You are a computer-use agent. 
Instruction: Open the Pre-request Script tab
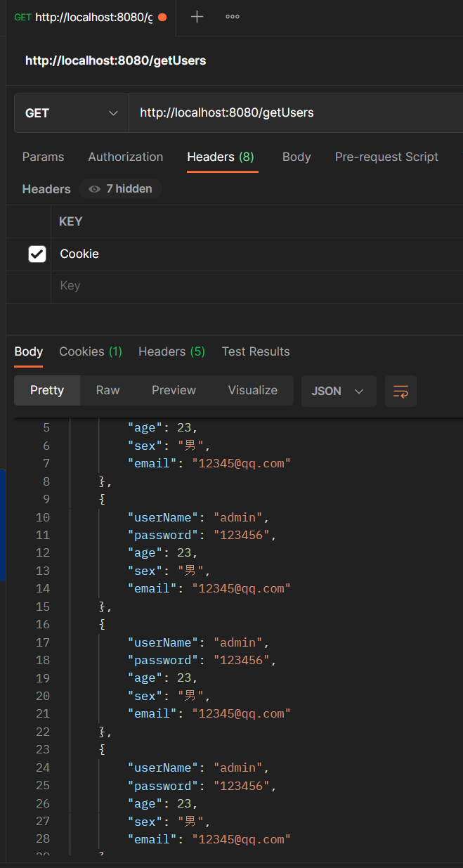point(386,157)
